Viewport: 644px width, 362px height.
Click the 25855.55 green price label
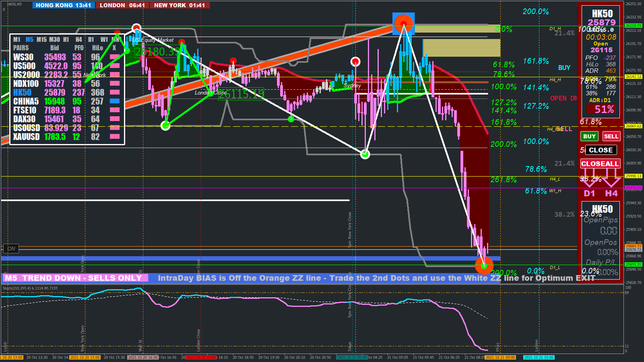(x=634, y=265)
